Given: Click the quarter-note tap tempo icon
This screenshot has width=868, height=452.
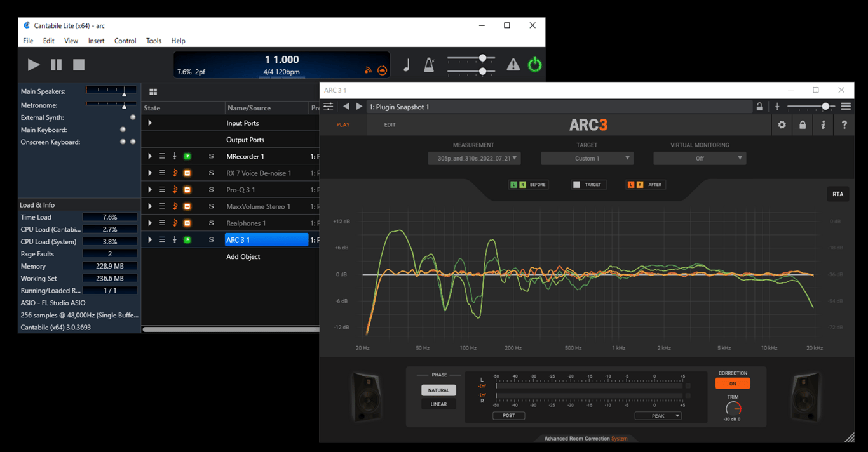Looking at the screenshot, I should 407,65.
